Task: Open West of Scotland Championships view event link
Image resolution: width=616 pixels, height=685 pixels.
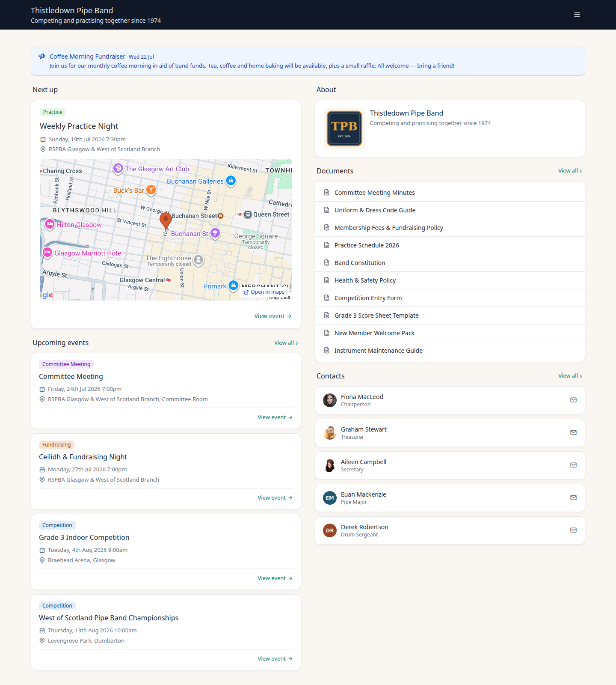Action: [275, 659]
